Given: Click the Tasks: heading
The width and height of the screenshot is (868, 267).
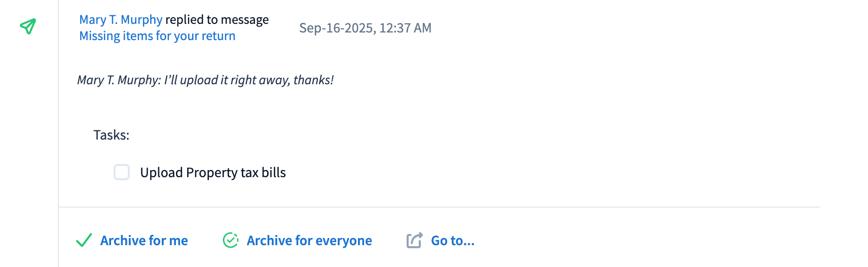Looking at the screenshot, I should click(x=112, y=135).
